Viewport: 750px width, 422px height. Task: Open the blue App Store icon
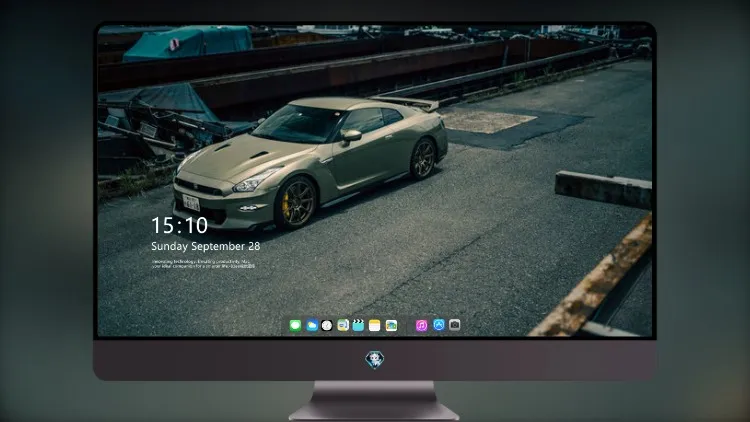click(x=439, y=325)
